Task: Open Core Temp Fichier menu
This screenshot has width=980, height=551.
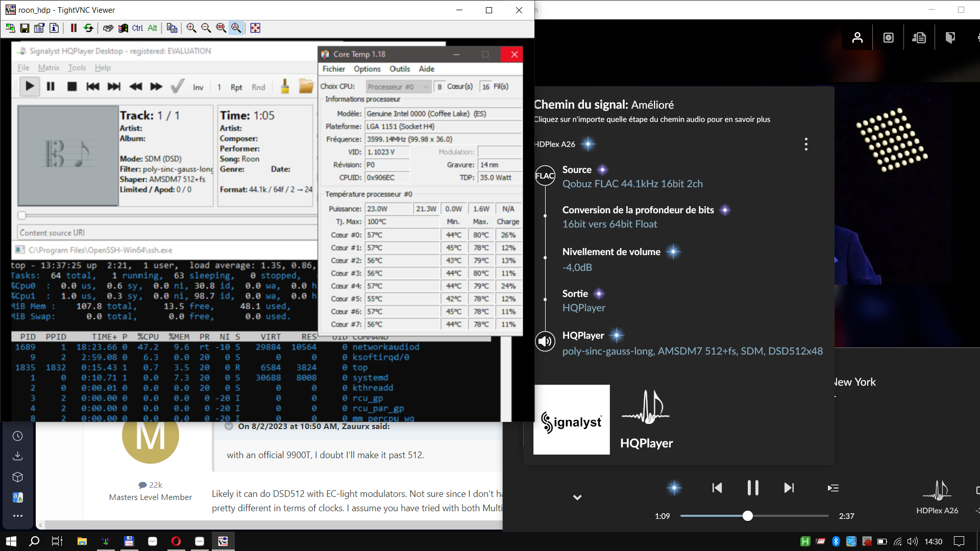Action: (x=334, y=69)
